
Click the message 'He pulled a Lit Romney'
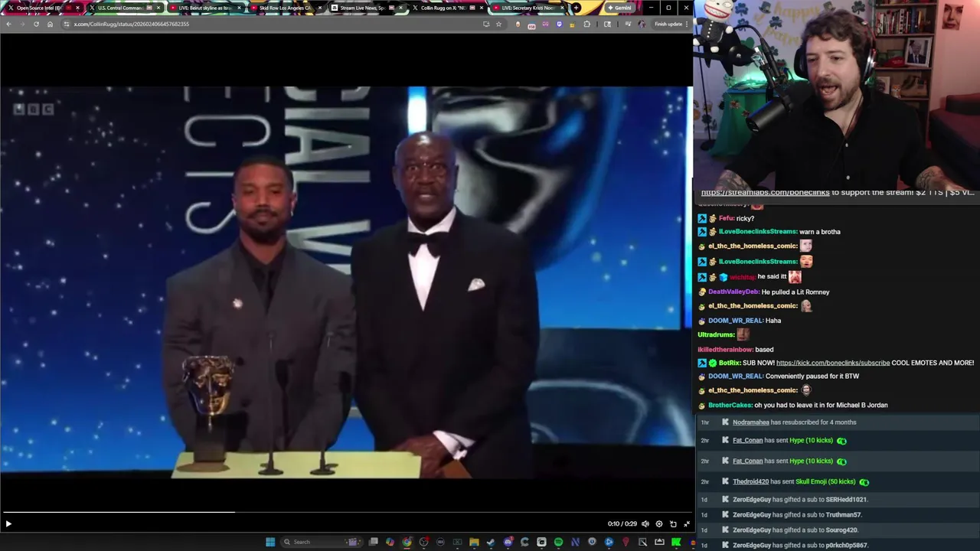(x=795, y=292)
